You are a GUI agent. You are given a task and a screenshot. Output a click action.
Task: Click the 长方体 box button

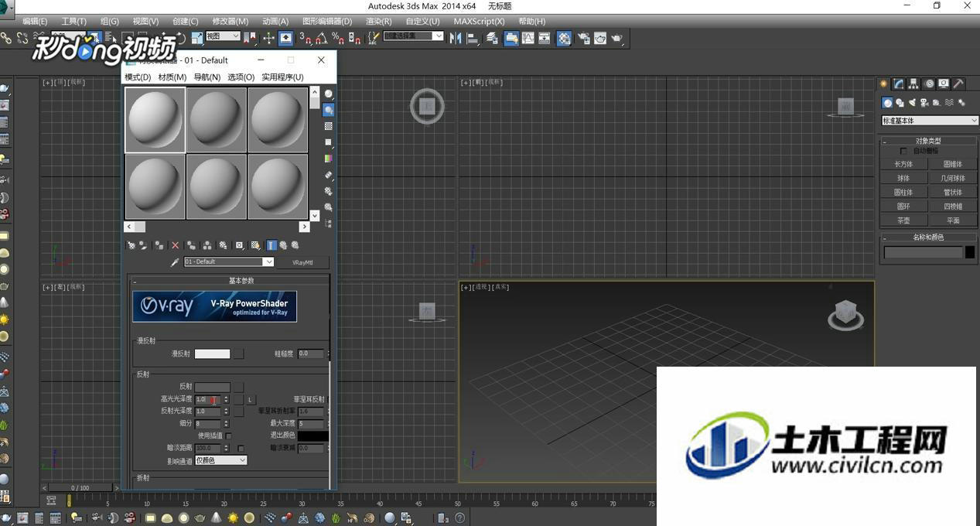point(903,164)
